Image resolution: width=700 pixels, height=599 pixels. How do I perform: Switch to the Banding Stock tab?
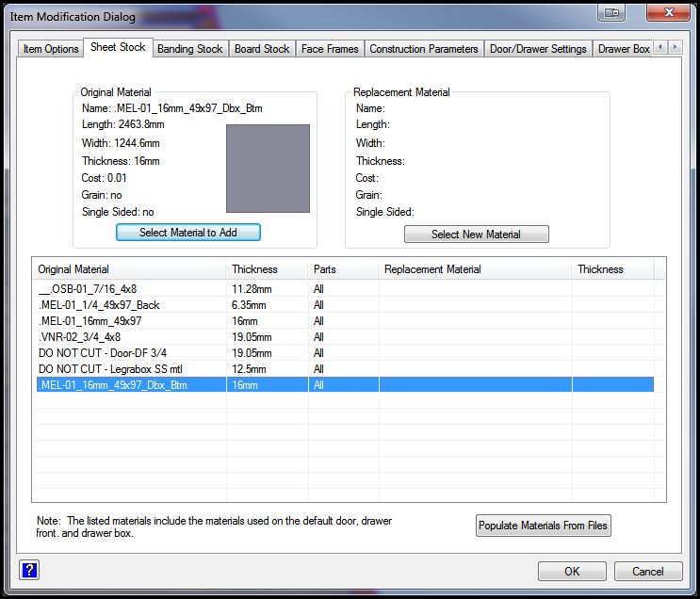point(189,49)
